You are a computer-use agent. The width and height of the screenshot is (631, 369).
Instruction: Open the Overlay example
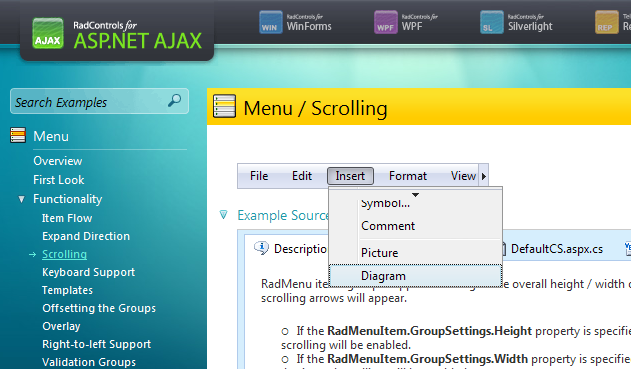(x=61, y=326)
